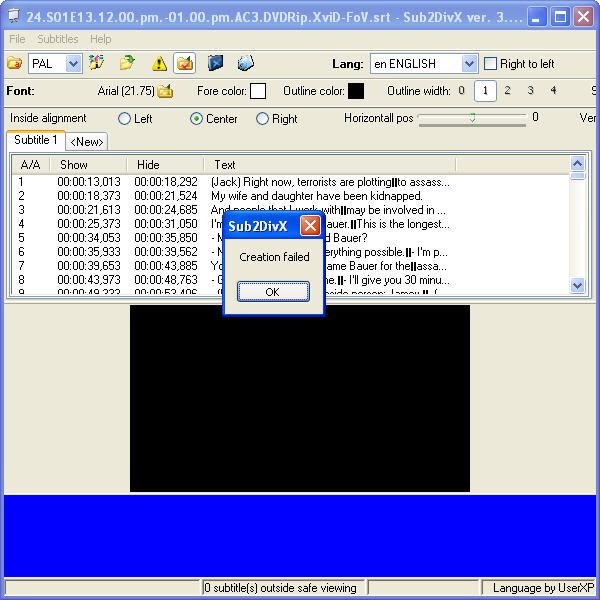
Task: Enable the Right to left checkbox
Action: pos(490,64)
